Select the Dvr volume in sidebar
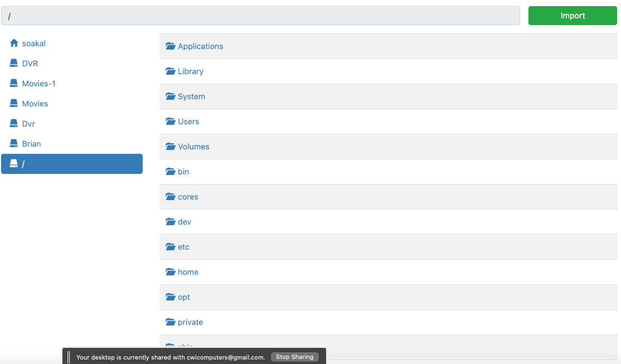621x364 pixels. pos(28,124)
